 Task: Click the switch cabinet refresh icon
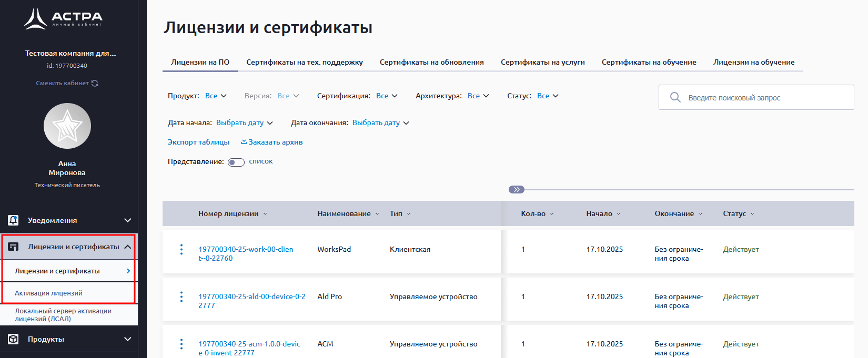[95, 83]
